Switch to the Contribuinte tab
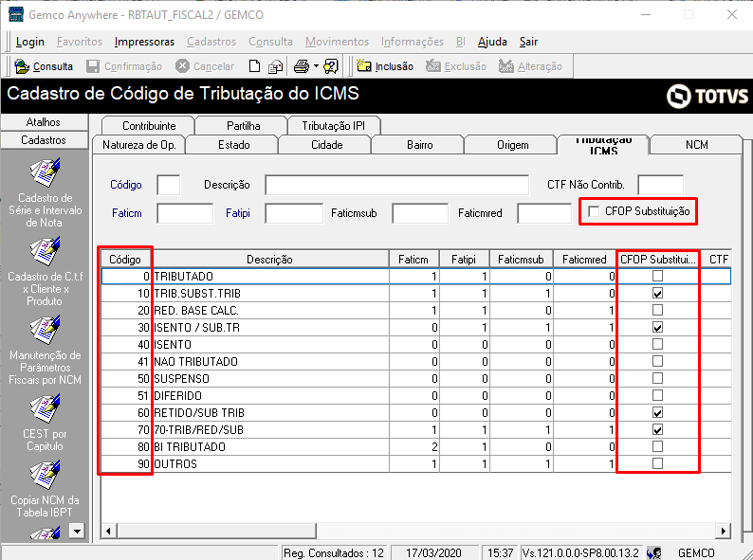The image size is (753, 560). coord(149,126)
